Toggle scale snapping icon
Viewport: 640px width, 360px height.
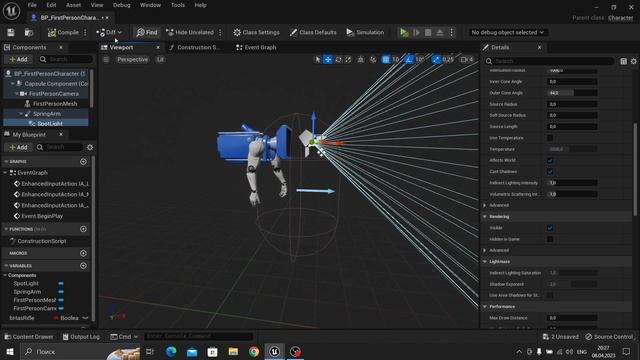tap(436, 60)
